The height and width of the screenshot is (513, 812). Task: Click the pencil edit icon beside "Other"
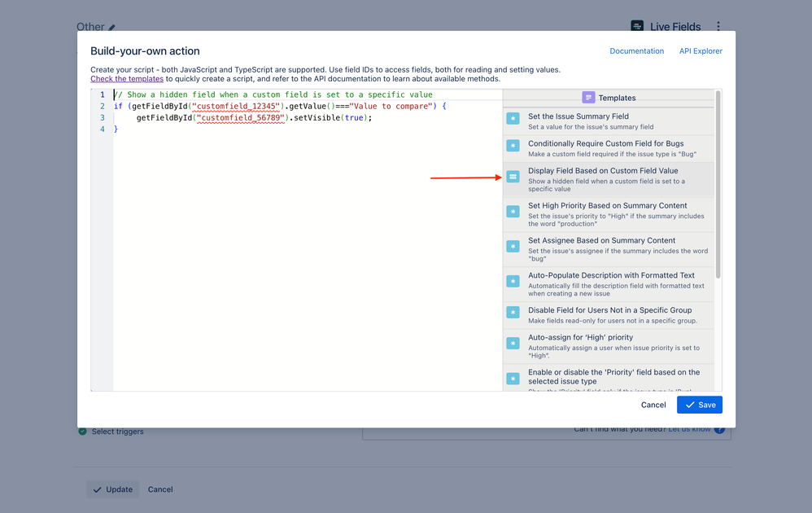[x=112, y=26]
